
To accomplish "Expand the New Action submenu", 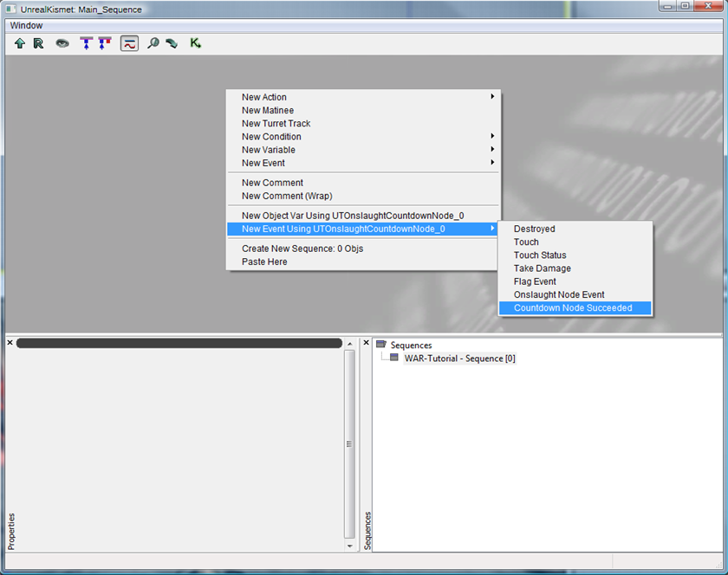I will point(363,97).
